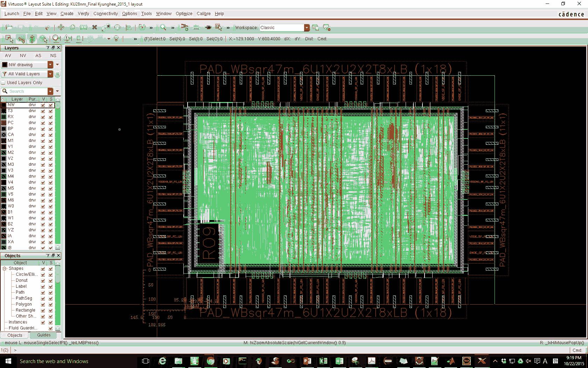Click the Zoom magnifier toolbar icon
The image size is (588, 368).
[163, 27]
